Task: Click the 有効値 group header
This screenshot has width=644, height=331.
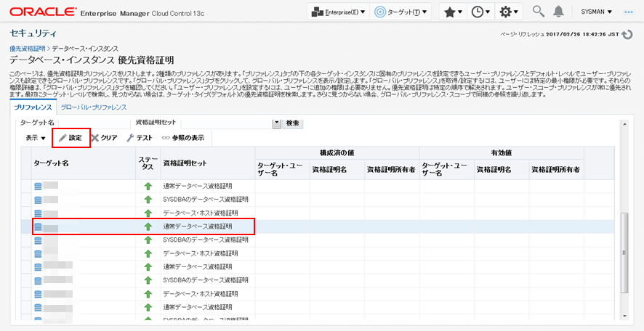Action: tap(502, 152)
